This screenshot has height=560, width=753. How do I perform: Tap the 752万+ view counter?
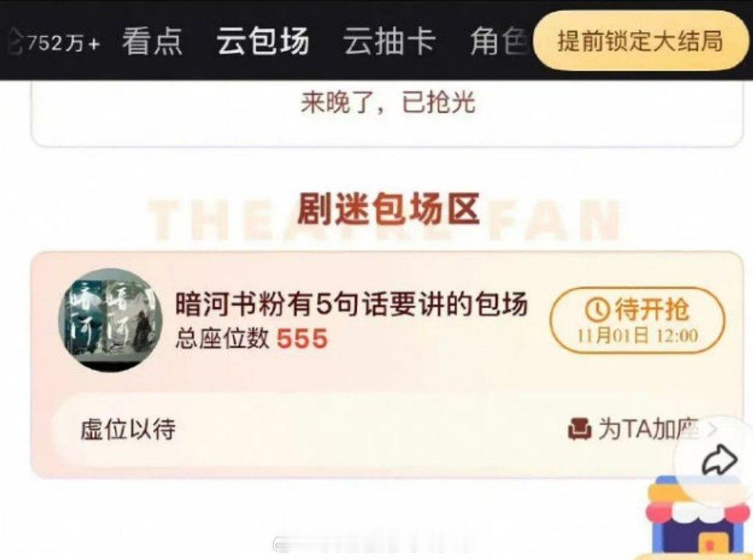click(64, 43)
